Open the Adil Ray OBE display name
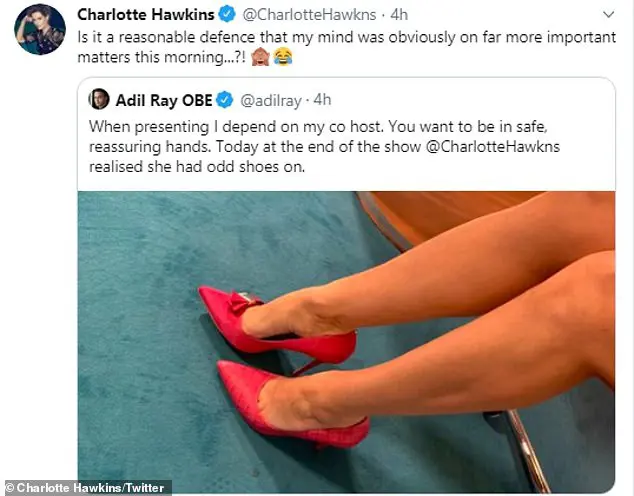Viewport: 634px width, 496px height. pyautogui.click(x=164, y=100)
